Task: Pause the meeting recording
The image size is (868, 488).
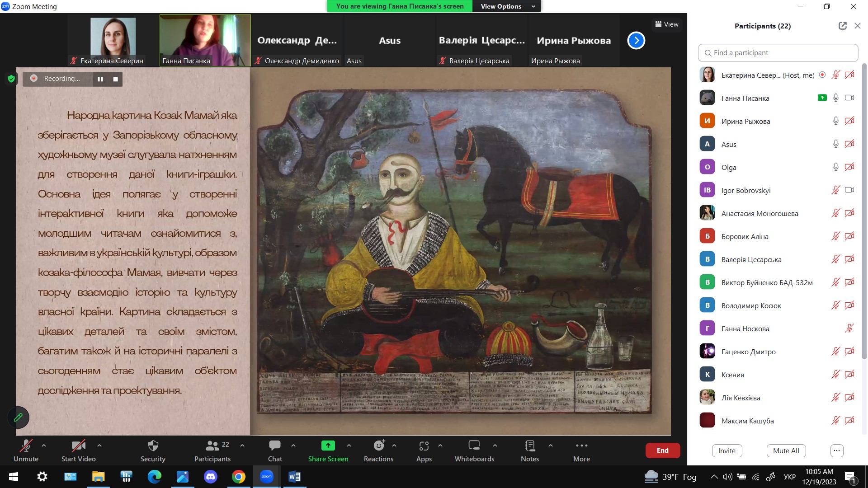Action: (x=100, y=79)
